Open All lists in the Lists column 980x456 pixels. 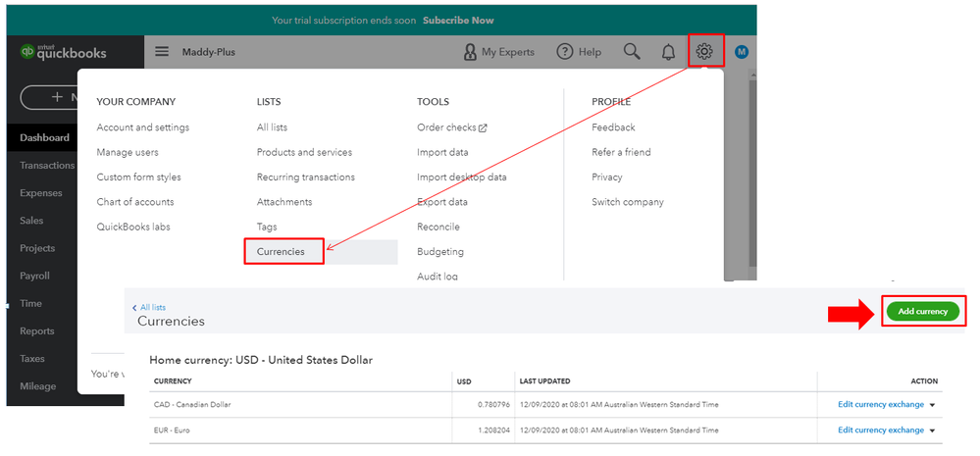(x=272, y=127)
